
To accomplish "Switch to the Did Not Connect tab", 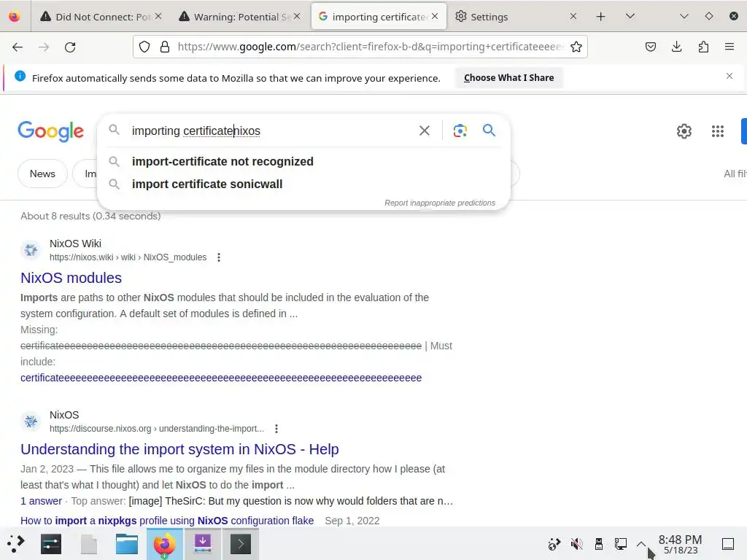I will click(101, 17).
